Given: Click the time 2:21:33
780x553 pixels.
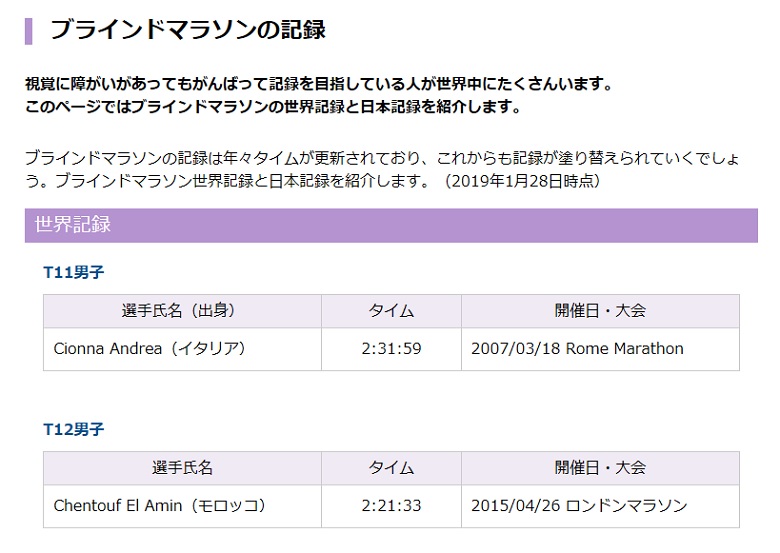Looking at the screenshot, I should tap(391, 506).
